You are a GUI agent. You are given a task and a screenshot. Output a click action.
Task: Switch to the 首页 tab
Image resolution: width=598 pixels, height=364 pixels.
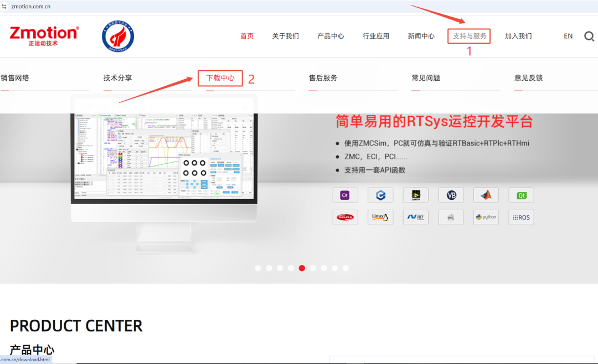pos(247,35)
